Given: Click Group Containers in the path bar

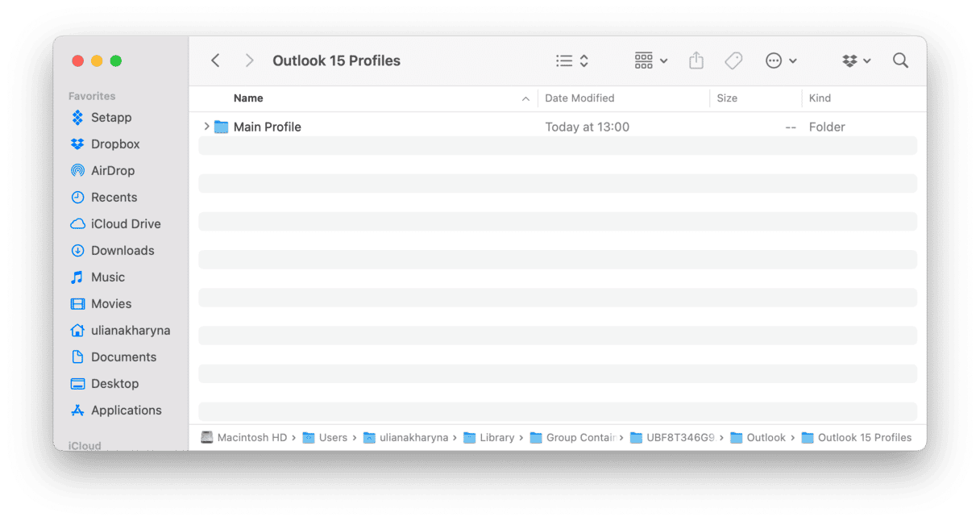Looking at the screenshot, I should [573, 438].
